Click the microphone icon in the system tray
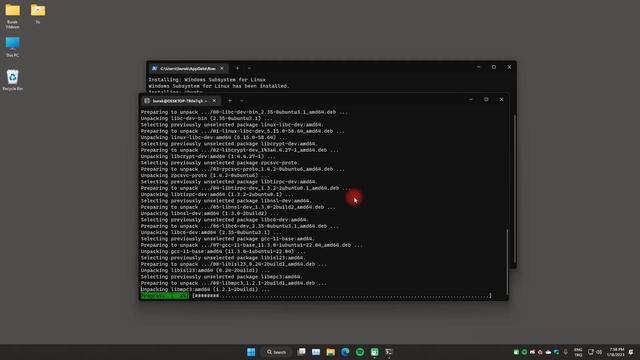Screen dimensions: 640x360 [565, 352]
